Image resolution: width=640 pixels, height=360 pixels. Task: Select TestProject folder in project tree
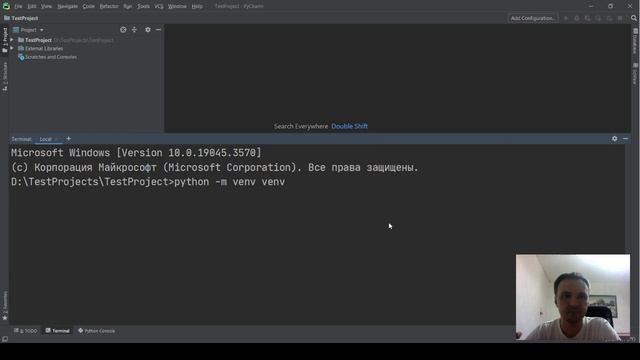[x=38, y=40]
